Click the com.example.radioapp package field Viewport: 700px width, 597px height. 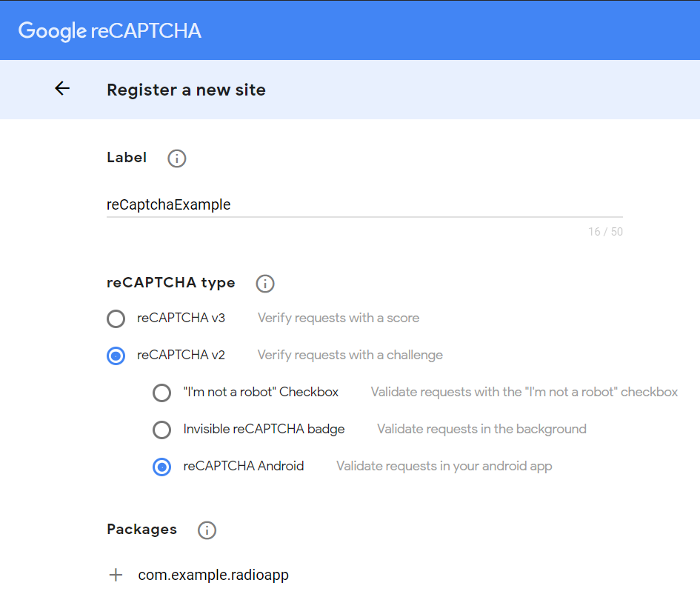[x=213, y=575]
